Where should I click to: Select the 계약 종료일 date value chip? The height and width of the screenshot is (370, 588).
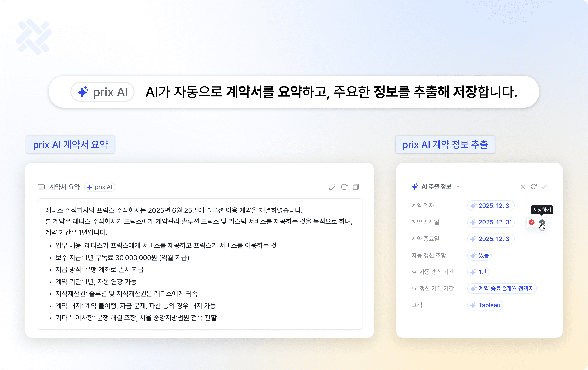point(491,239)
